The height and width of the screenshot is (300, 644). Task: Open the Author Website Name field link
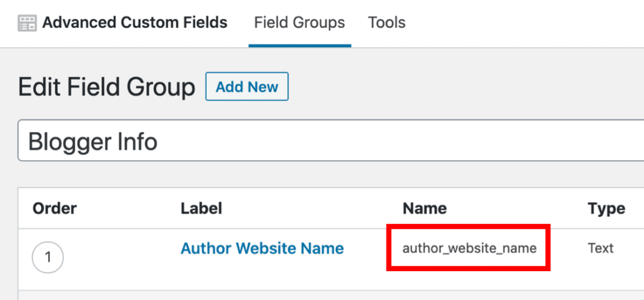coord(262,248)
